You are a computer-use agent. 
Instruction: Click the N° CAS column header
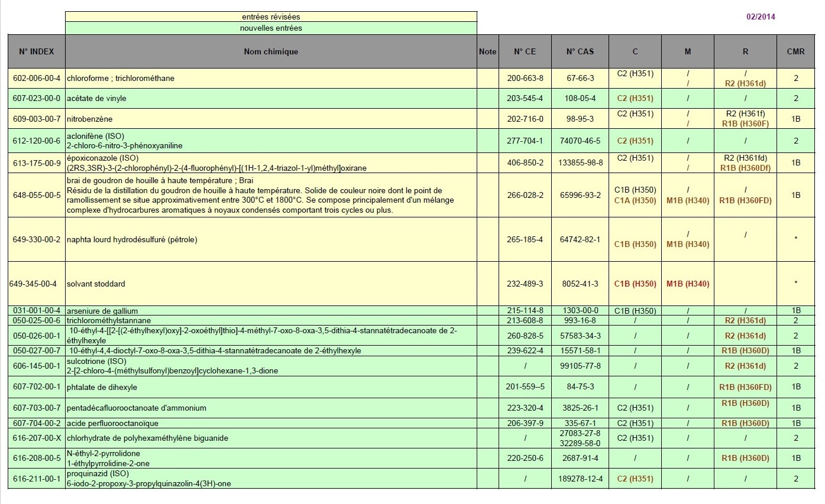[580, 51]
